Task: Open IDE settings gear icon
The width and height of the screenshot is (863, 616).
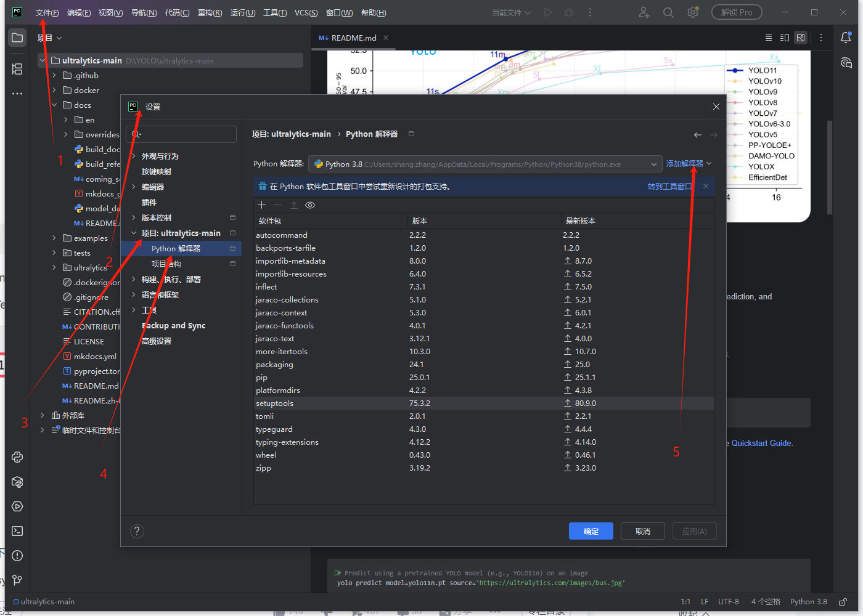Action: pyautogui.click(x=693, y=12)
